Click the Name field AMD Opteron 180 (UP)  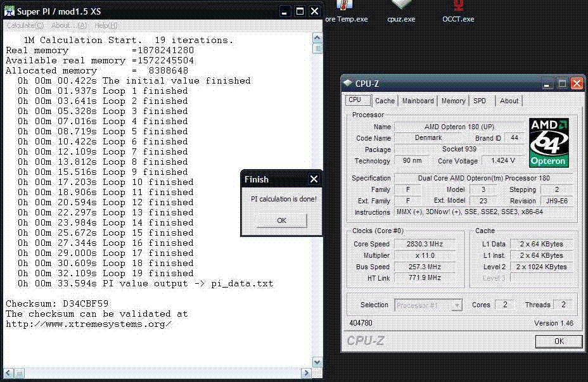tap(459, 127)
